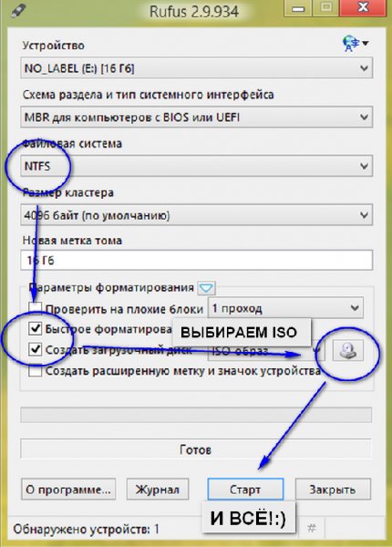Click the hash symbol in status bar
The height and width of the screenshot is (547, 392).
point(312,528)
